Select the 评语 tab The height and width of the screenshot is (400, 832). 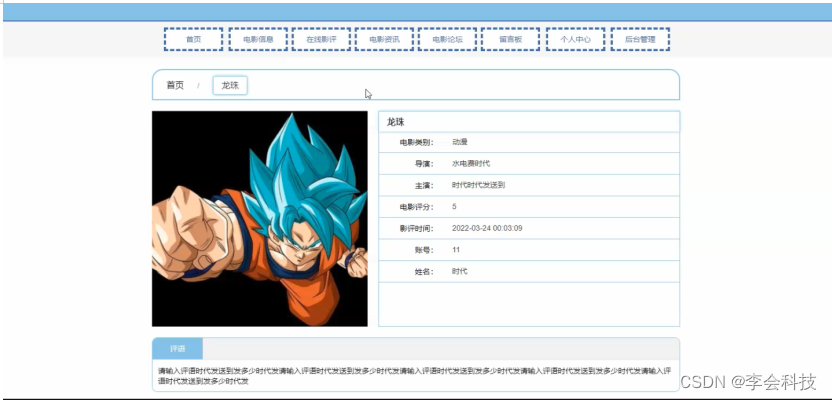pyautogui.click(x=177, y=349)
